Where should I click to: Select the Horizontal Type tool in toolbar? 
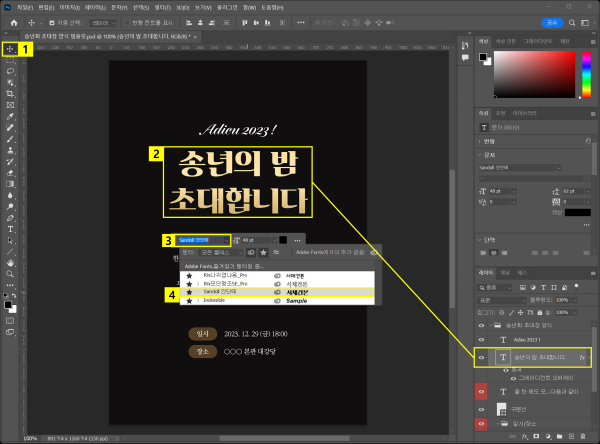pyautogui.click(x=11, y=228)
